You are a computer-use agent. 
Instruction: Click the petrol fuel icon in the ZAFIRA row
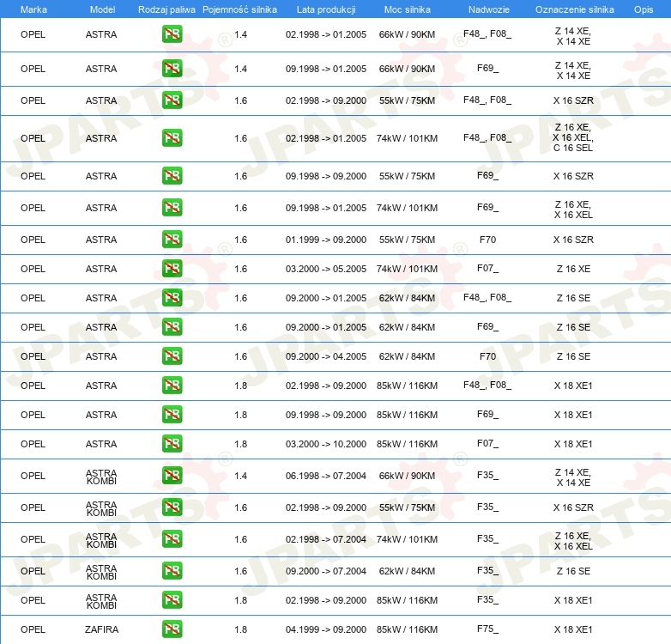click(172, 629)
